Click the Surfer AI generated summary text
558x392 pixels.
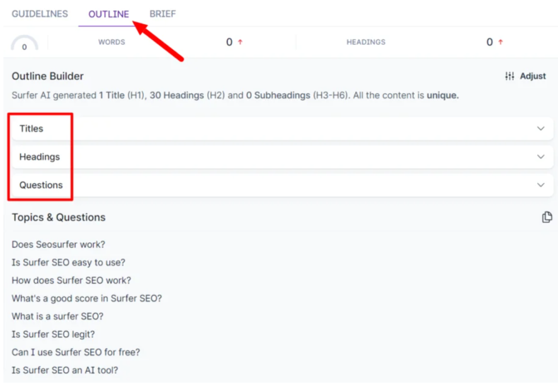pyautogui.click(x=235, y=95)
